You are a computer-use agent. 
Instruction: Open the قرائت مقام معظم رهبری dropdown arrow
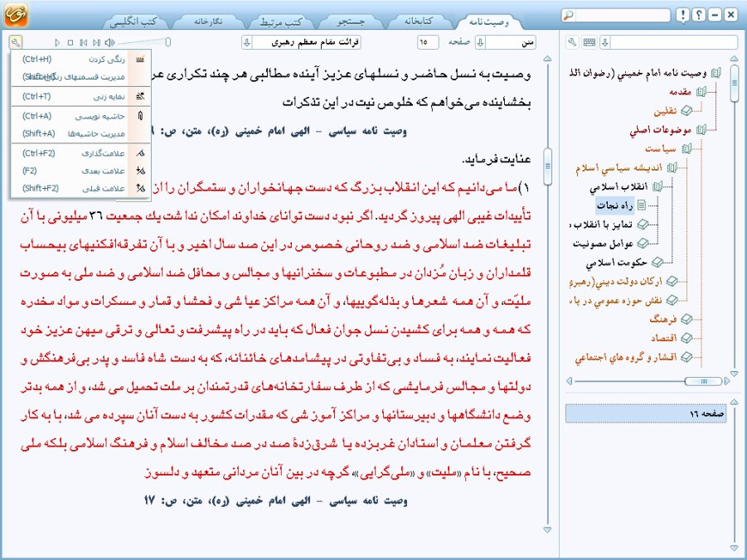pyautogui.click(x=247, y=42)
